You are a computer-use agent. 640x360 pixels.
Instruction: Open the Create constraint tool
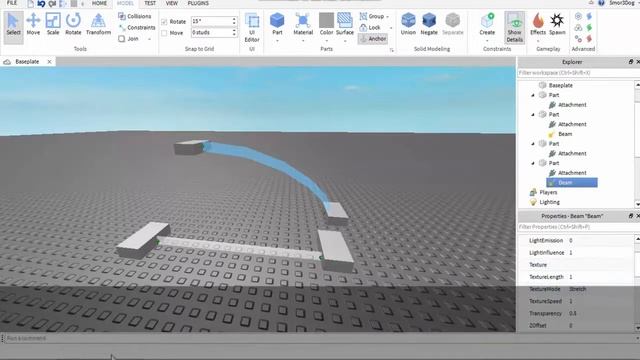click(x=487, y=24)
